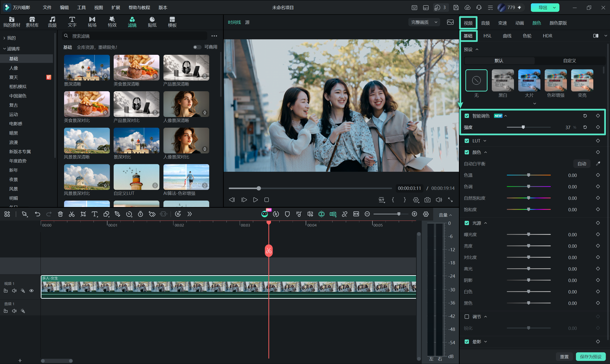Click the white balance eyedropper icon
This screenshot has height=364, width=610.
tap(598, 164)
